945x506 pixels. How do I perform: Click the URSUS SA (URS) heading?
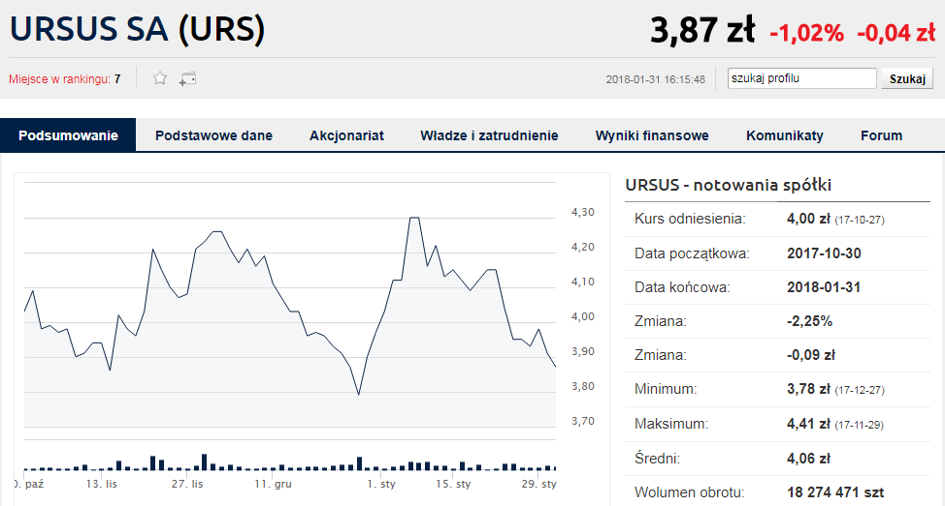click(137, 29)
